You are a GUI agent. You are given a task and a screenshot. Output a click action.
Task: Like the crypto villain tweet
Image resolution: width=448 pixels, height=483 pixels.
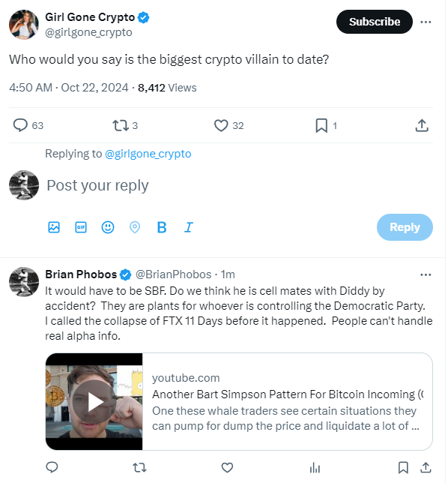(x=221, y=126)
